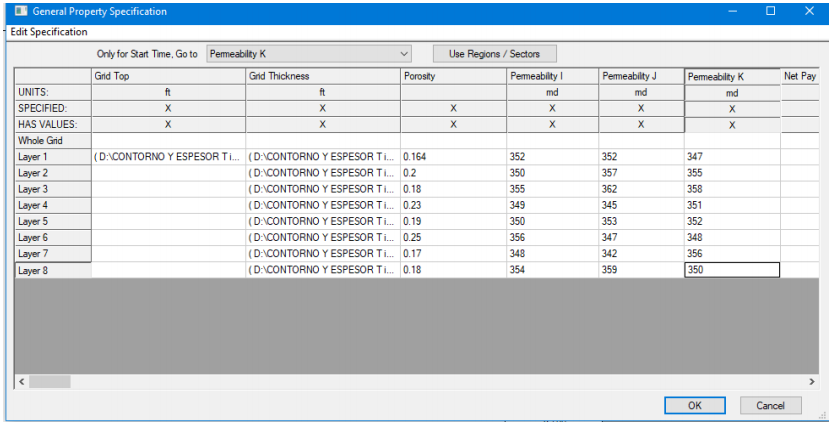Viewport: 834px width, 427px height.
Task: Open the Permeability K go-to dropdown
Action: pos(309,53)
